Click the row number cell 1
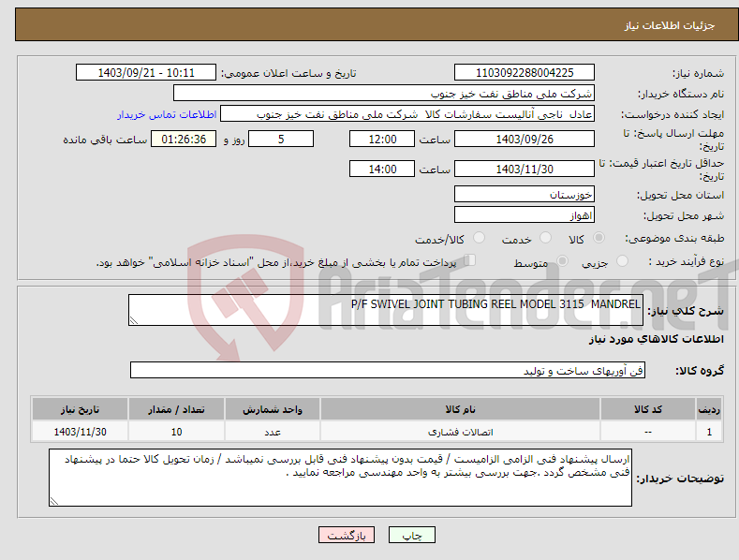Screen dimensions: 739x560 click(x=709, y=432)
